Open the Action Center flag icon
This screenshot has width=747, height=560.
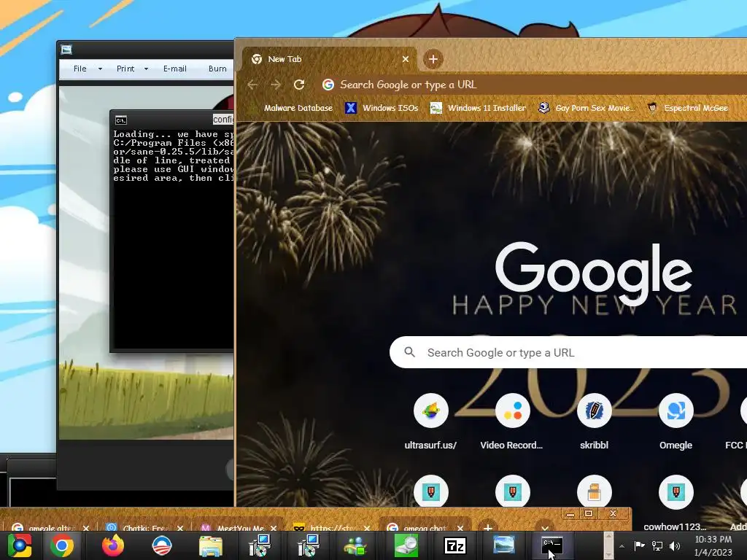(639, 545)
